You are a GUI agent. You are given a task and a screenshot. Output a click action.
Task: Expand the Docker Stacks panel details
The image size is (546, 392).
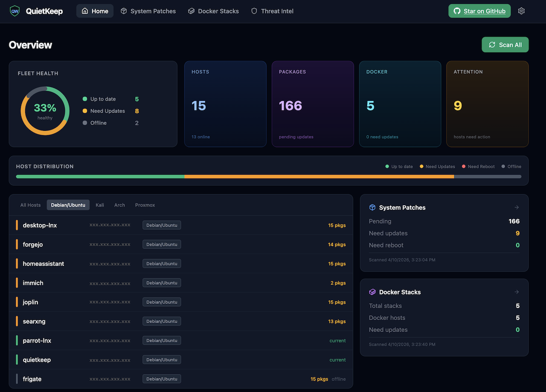tap(516, 291)
